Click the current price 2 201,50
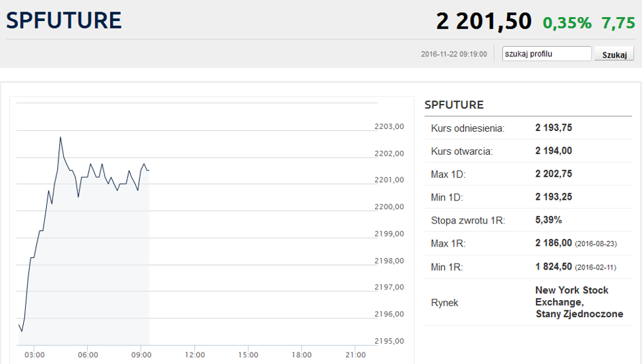This screenshot has height=364, width=642. tap(484, 21)
